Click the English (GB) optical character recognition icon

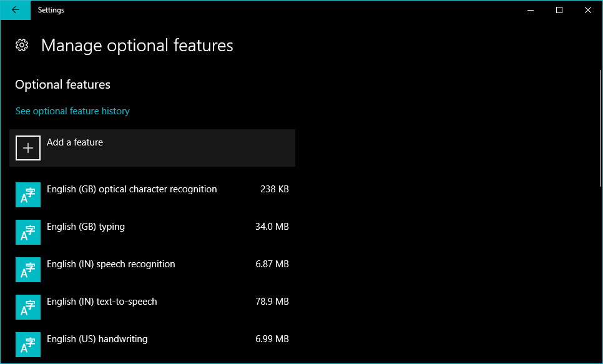28,195
